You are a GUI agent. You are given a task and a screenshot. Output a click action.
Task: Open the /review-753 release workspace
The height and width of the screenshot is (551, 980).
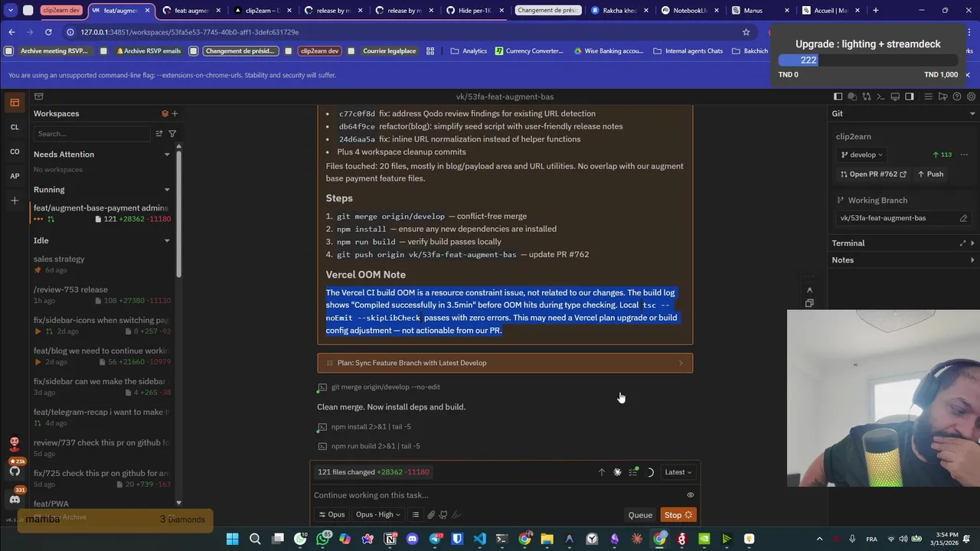tap(102, 295)
